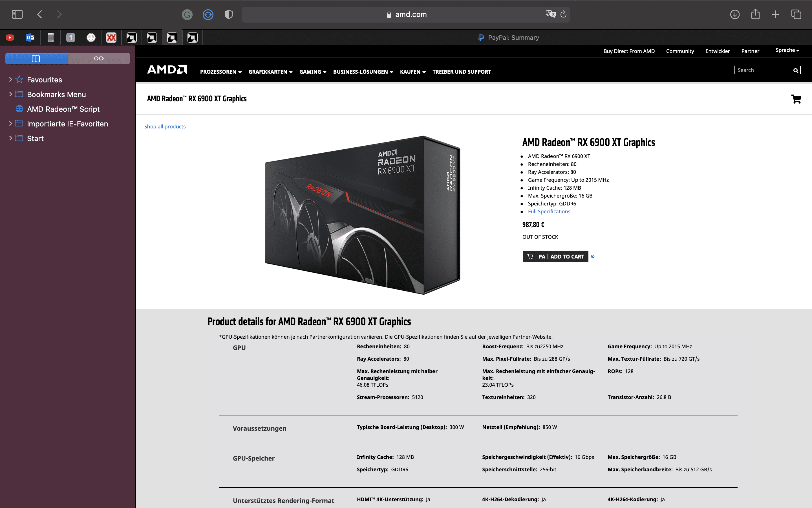Open TREIBER UND SUPPORT page
Image resolution: width=812 pixels, height=508 pixels.
462,72
